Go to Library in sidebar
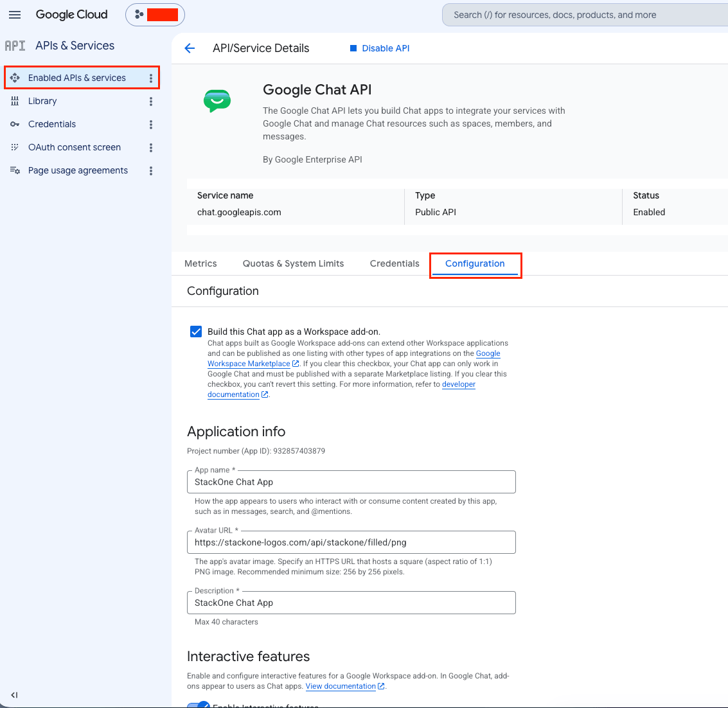Viewport: 728px width, 708px height. click(x=42, y=101)
